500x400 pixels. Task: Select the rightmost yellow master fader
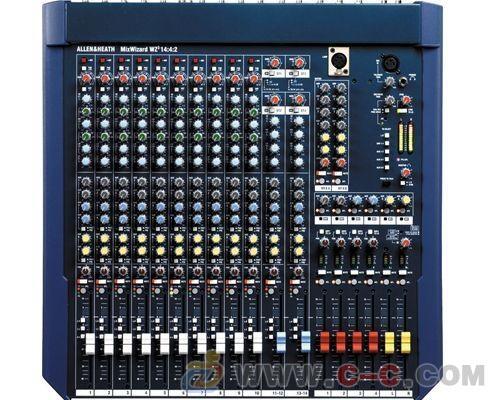pos(406,342)
